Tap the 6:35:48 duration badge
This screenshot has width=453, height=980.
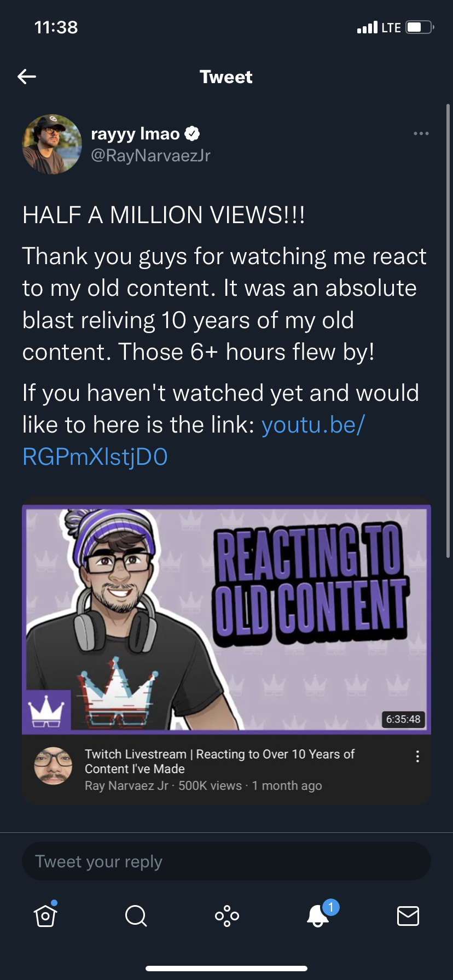click(x=403, y=719)
